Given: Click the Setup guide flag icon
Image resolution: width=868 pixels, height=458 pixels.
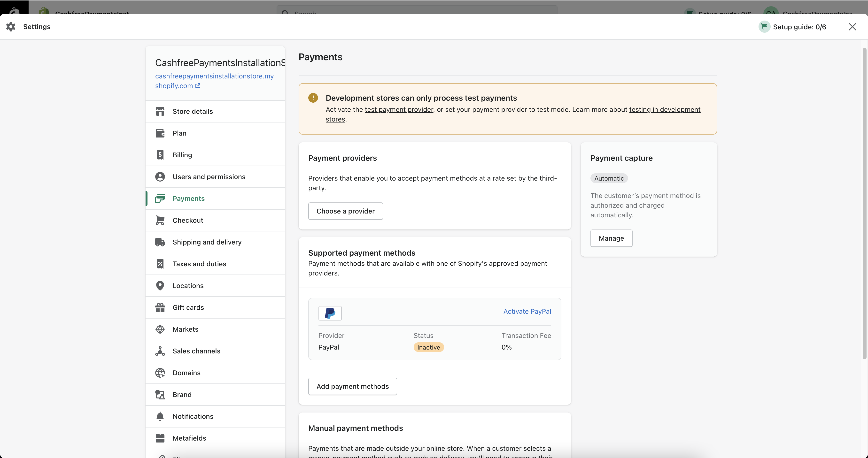Looking at the screenshot, I should [764, 27].
